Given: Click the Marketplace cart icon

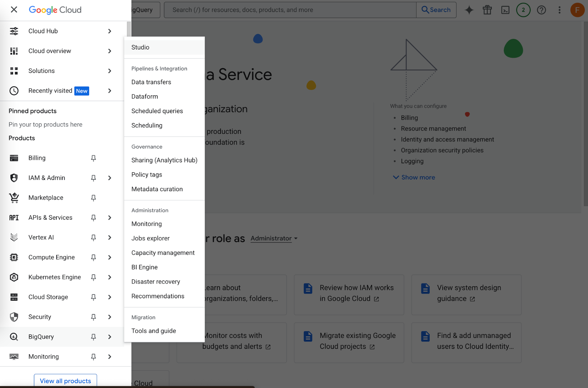Looking at the screenshot, I should coord(14,198).
